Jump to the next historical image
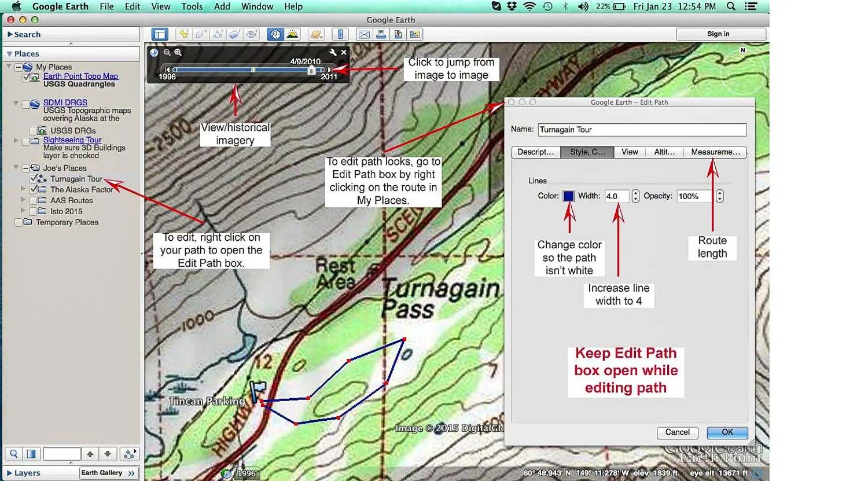The height and width of the screenshot is (481, 868). [330, 69]
